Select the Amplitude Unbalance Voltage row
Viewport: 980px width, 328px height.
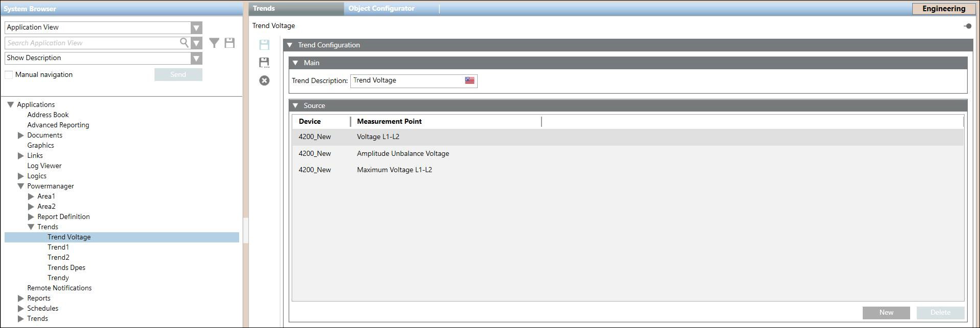(x=403, y=153)
